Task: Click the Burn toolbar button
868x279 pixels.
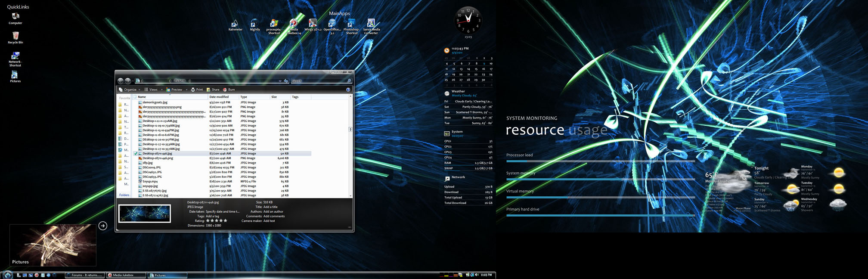Action: click(x=229, y=90)
